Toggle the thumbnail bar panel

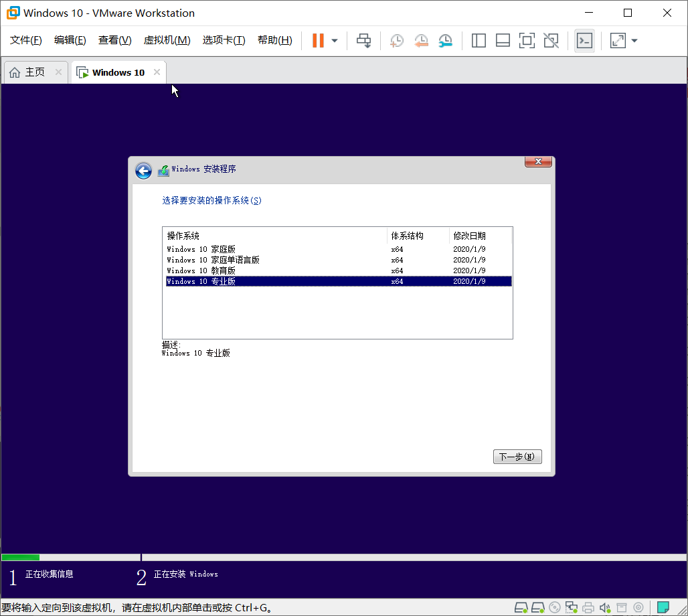[x=503, y=41]
